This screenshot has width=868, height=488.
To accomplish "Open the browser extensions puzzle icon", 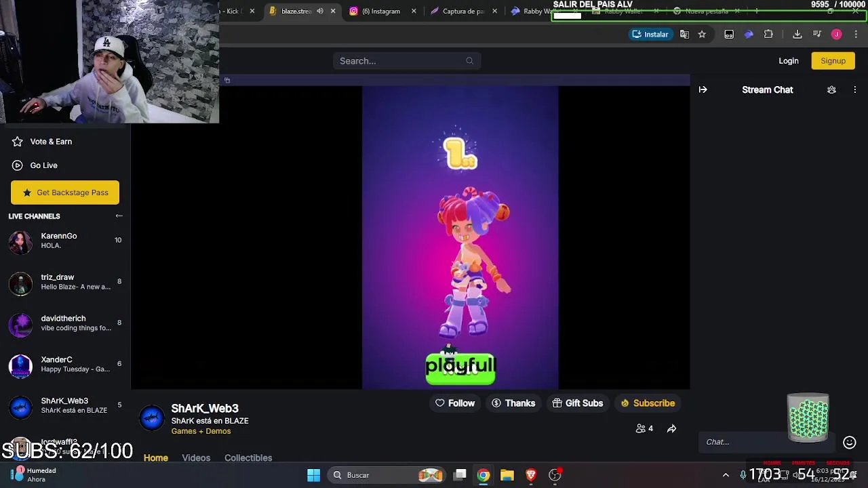I will click(768, 34).
